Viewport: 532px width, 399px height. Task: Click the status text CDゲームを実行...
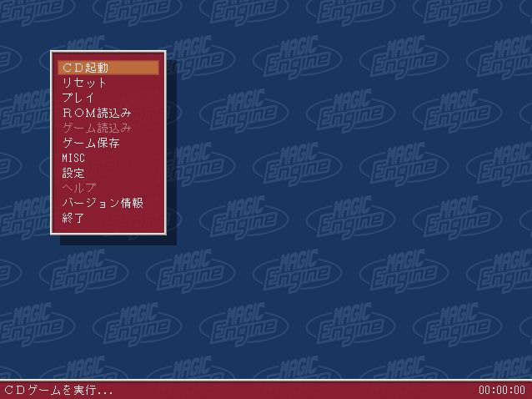(x=58, y=390)
